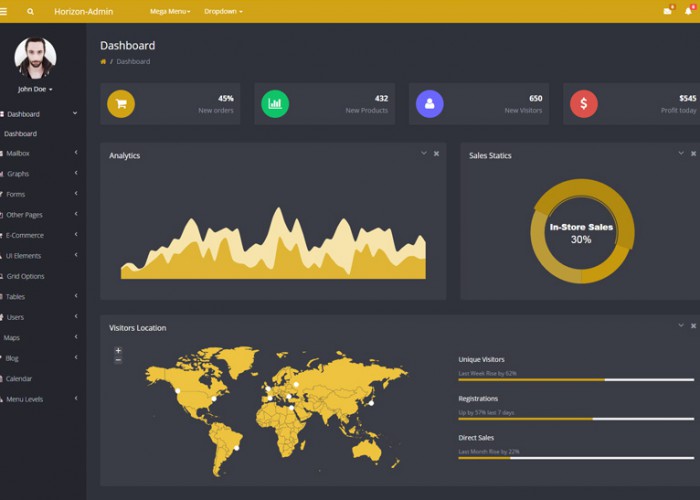Click the Direct Sales progress bar
This screenshot has height=500, width=700.
tap(576, 458)
